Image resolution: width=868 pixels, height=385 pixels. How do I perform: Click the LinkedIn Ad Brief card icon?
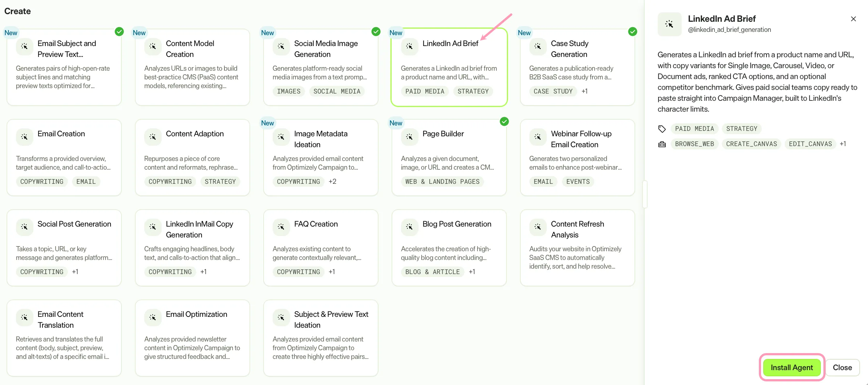point(409,46)
